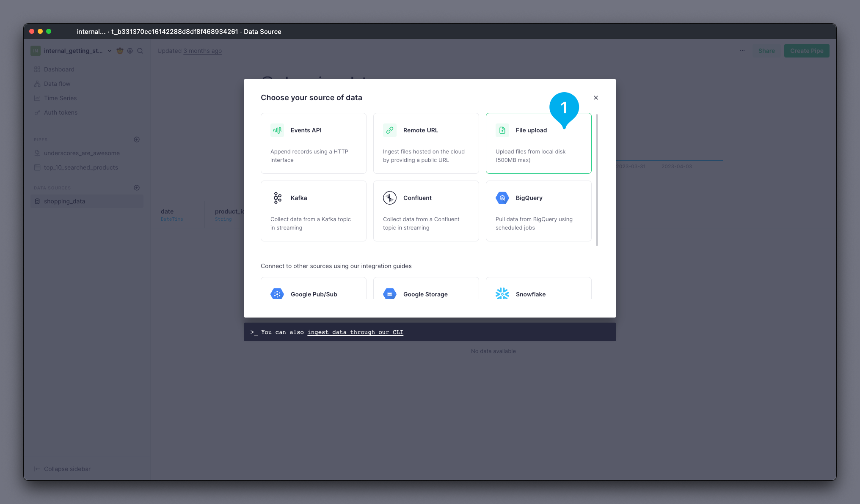This screenshot has height=504, width=860.
Task: Click the Create Pipe button
Action: click(x=807, y=51)
